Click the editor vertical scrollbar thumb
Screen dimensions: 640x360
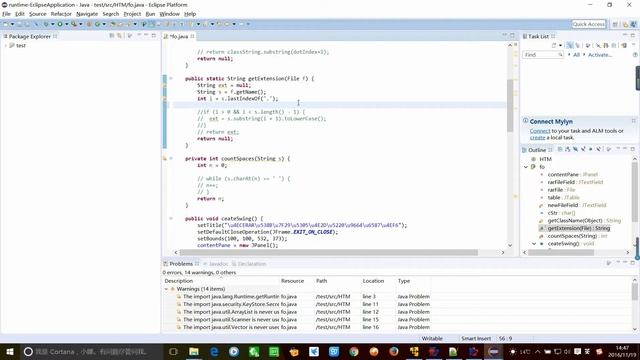pyautogui.click(x=510, y=105)
